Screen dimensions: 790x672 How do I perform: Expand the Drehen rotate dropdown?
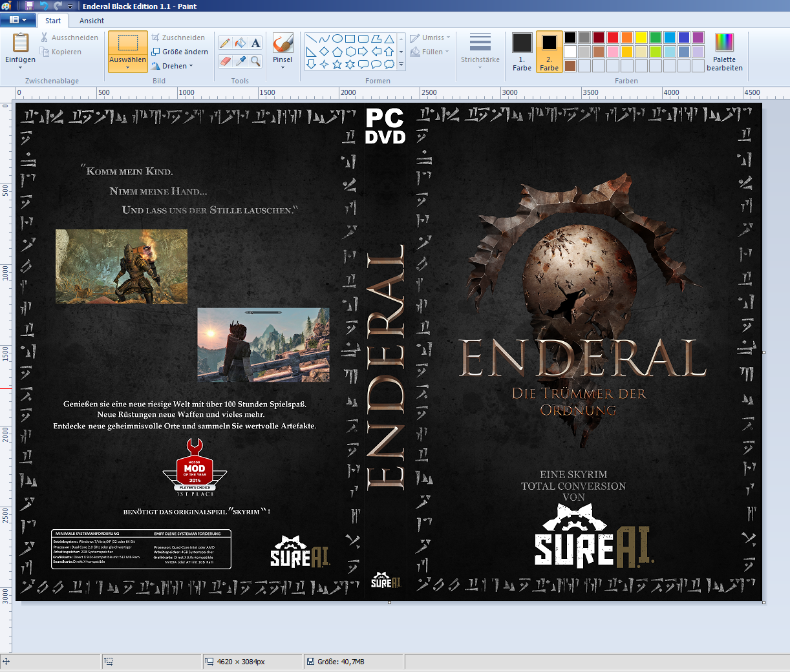click(173, 66)
